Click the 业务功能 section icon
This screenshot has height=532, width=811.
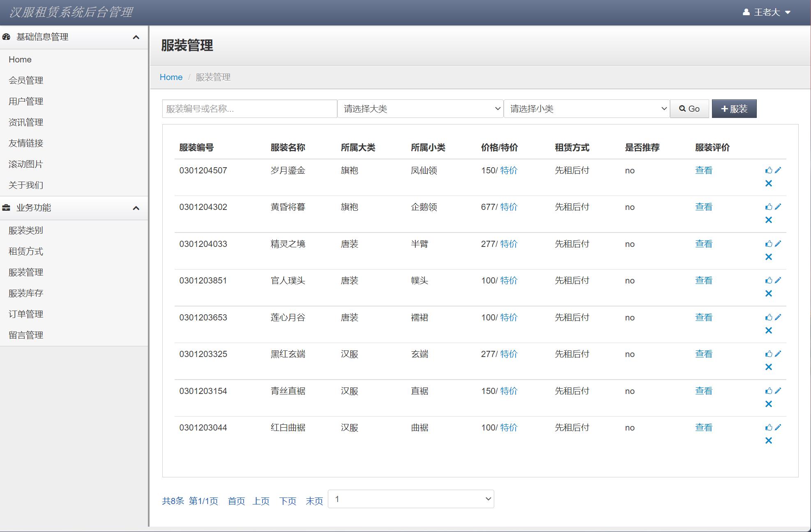[x=6, y=208]
